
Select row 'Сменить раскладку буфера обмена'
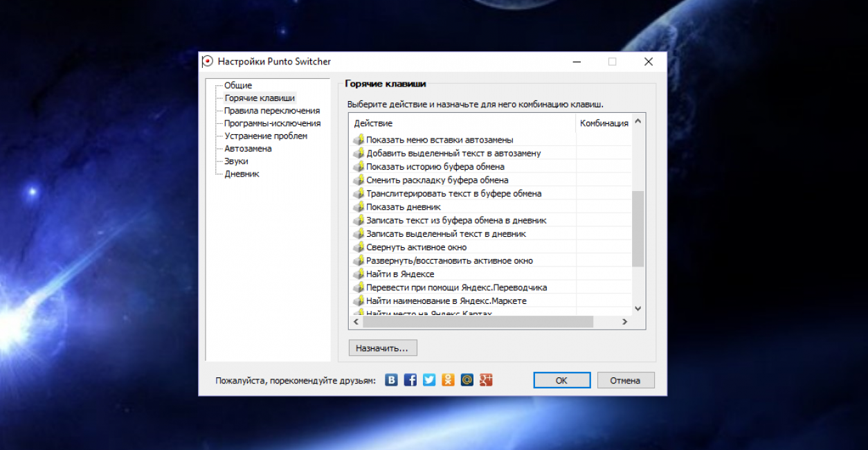tap(490, 180)
